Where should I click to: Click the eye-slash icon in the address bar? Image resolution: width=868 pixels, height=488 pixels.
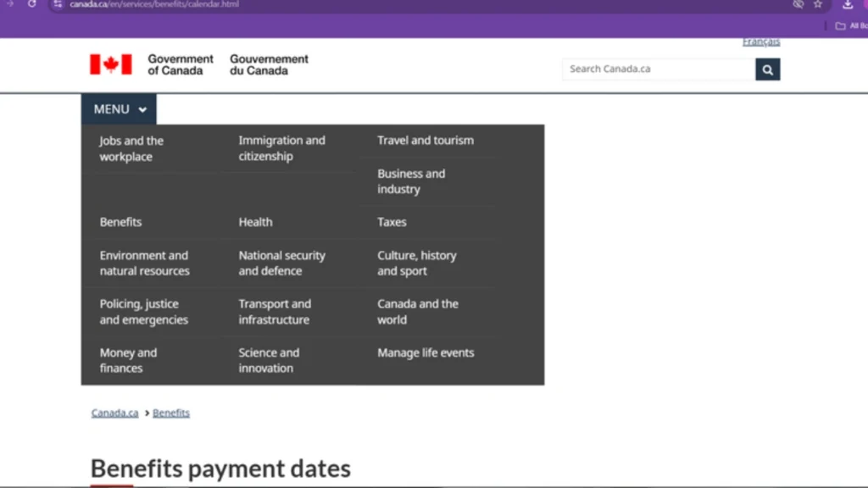click(798, 4)
